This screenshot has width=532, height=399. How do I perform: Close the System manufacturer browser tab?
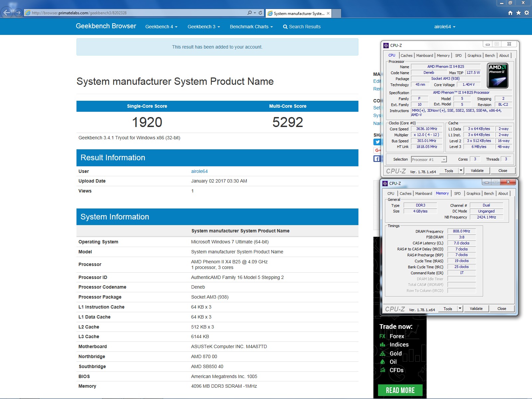328,13
